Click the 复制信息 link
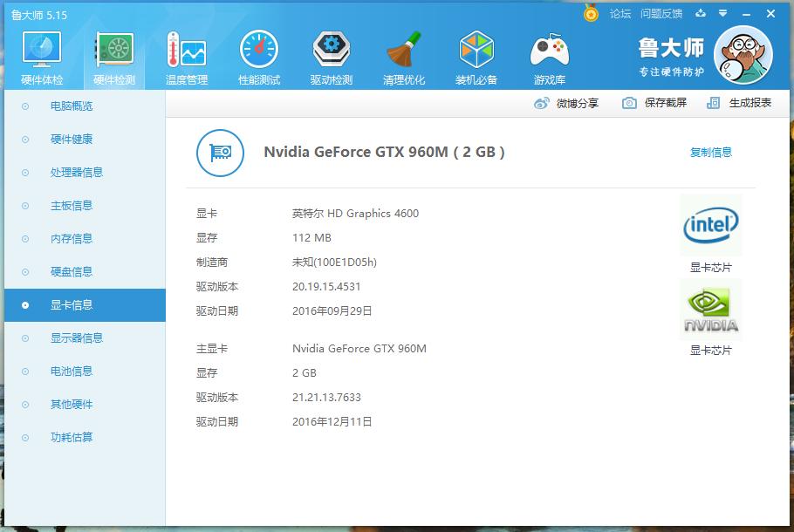794x532 pixels. 710,153
